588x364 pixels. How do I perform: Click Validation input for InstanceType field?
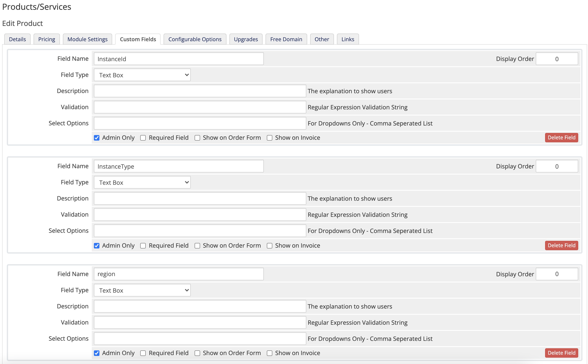coord(200,214)
